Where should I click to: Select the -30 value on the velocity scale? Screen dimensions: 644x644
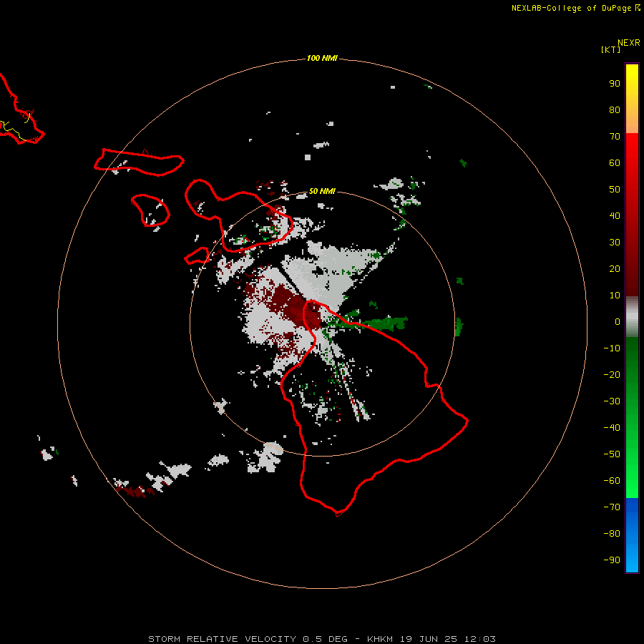[612, 401]
